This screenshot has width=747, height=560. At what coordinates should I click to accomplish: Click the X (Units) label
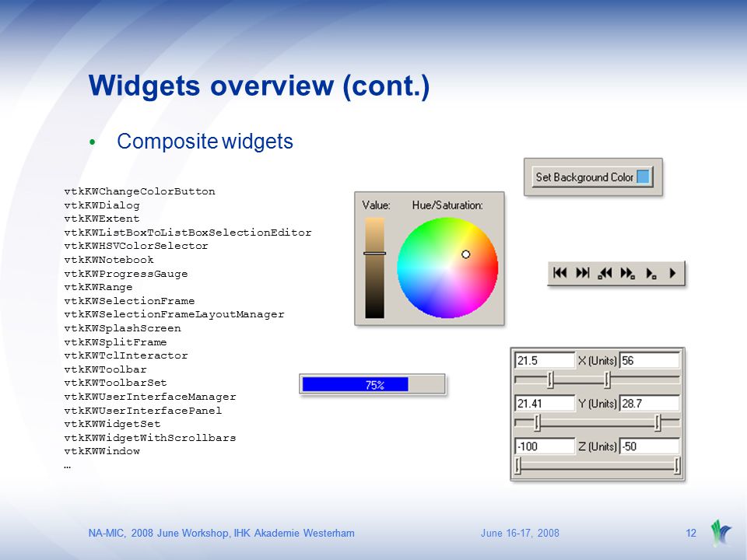pos(597,361)
